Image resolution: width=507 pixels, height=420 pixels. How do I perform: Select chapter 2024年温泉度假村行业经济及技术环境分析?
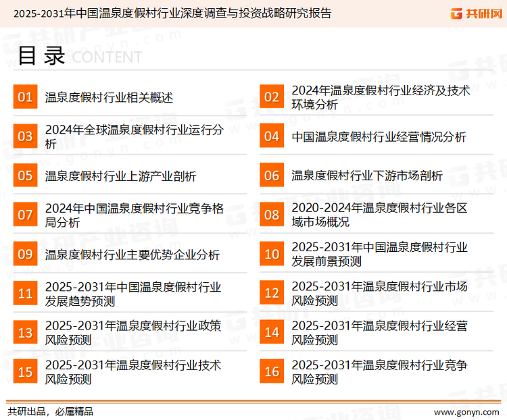tap(381, 97)
